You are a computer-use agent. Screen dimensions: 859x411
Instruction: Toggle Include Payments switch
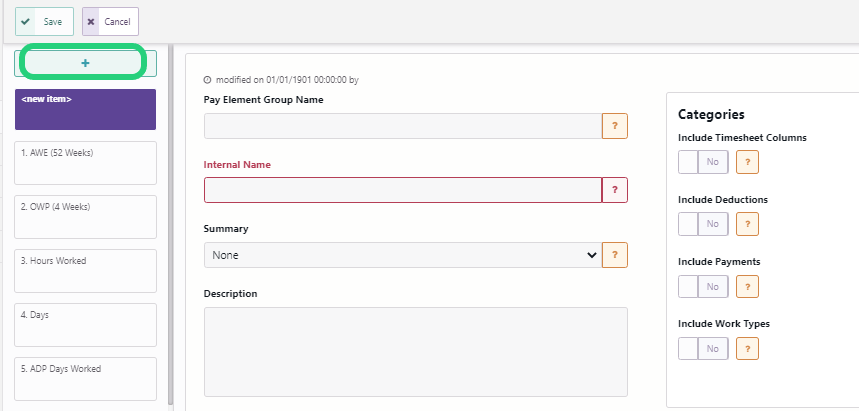coord(703,286)
